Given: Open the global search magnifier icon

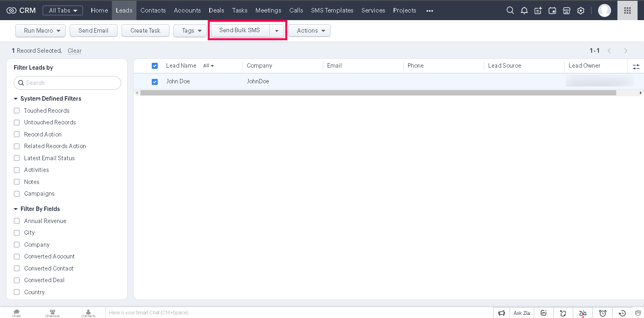Looking at the screenshot, I should 510,10.
